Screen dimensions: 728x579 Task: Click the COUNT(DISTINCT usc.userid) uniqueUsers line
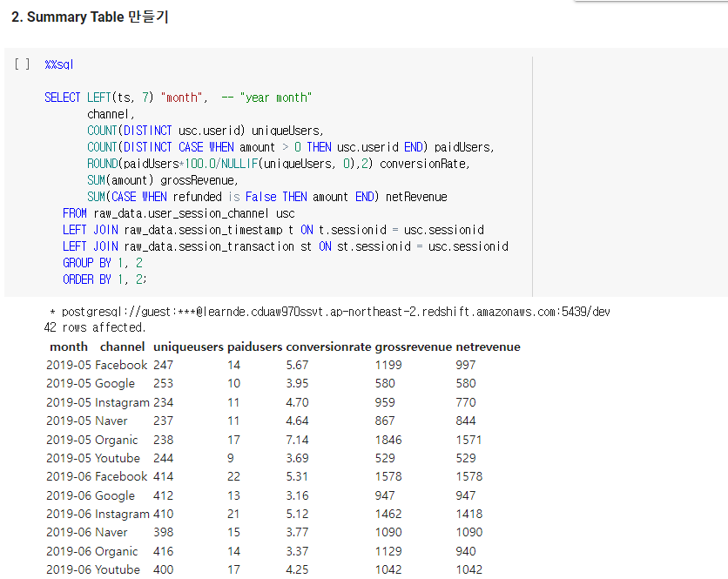(206, 131)
